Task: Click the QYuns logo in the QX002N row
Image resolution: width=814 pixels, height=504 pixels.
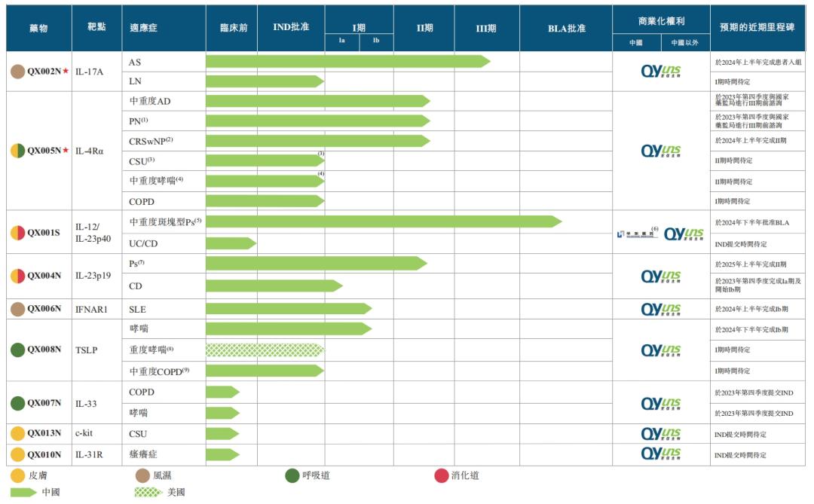Action: (x=661, y=72)
